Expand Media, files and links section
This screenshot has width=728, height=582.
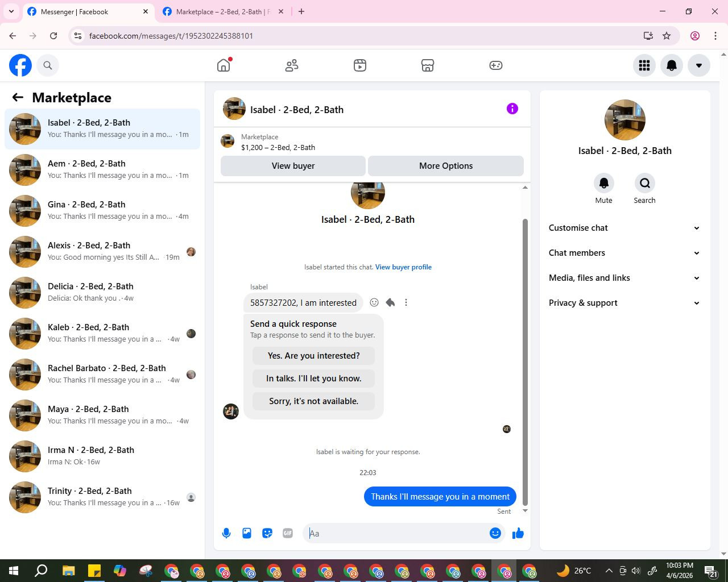click(624, 278)
